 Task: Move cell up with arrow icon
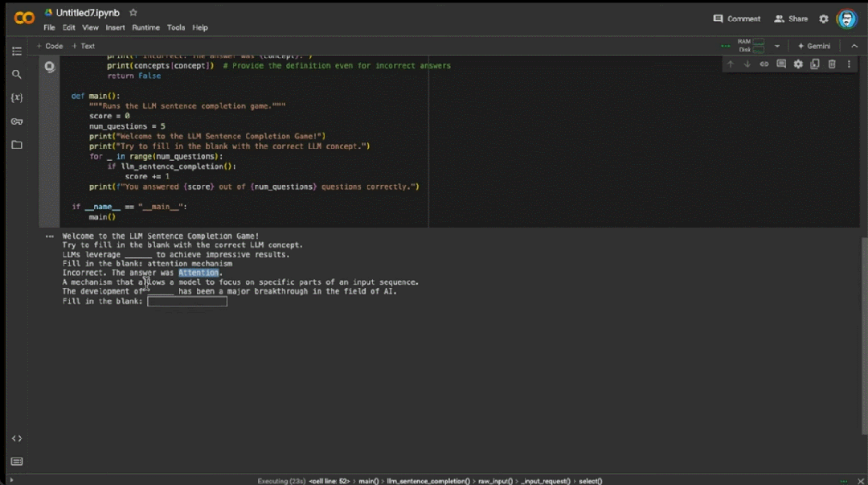pyautogui.click(x=730, y=64)
